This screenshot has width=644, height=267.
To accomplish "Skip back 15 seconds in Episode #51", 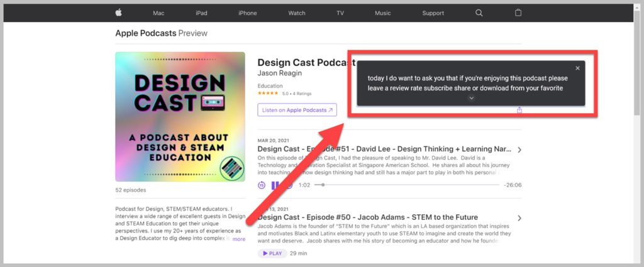I will point(262,185).
